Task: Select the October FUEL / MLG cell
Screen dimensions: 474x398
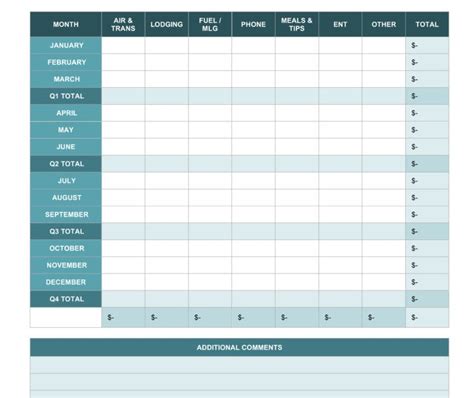Action: point(210,248)
